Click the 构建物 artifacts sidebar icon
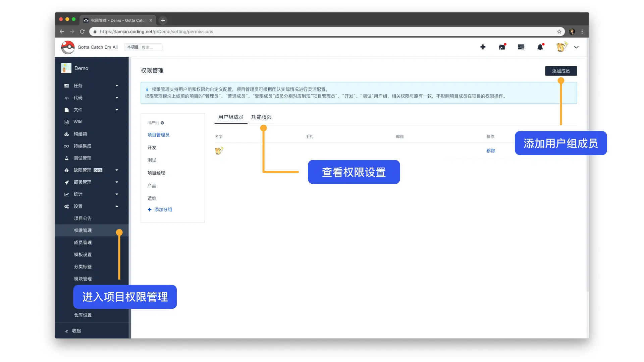Viewport: 644px width, 362px height. [66, 134]
